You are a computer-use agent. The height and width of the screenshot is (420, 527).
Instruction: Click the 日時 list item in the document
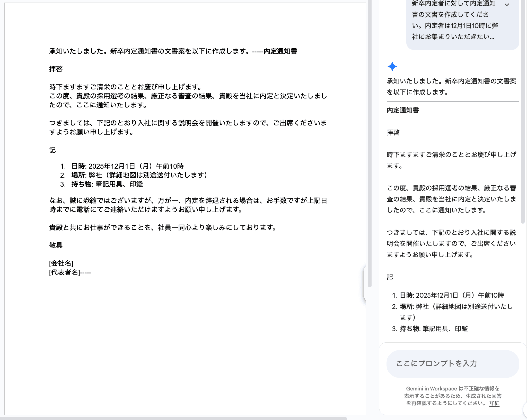click(x=127, y=166)
